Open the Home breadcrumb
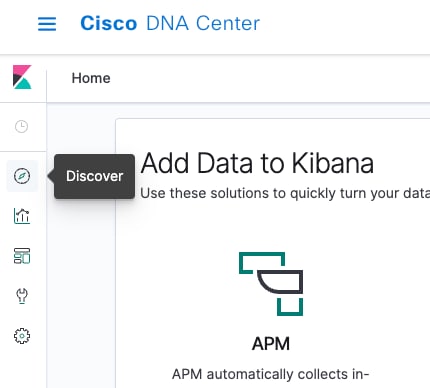Viewport: 430px width, 388px height. pos(91,78)
